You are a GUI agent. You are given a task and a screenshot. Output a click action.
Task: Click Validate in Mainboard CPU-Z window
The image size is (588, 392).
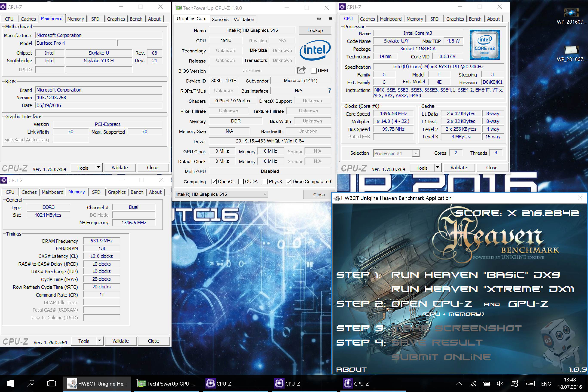point(119,167)
